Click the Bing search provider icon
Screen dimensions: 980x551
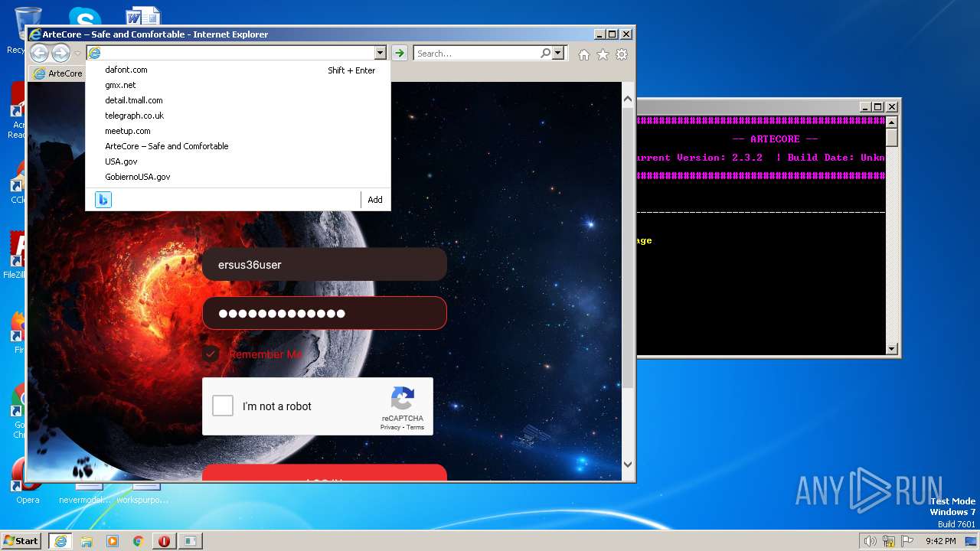pos(103,200)
